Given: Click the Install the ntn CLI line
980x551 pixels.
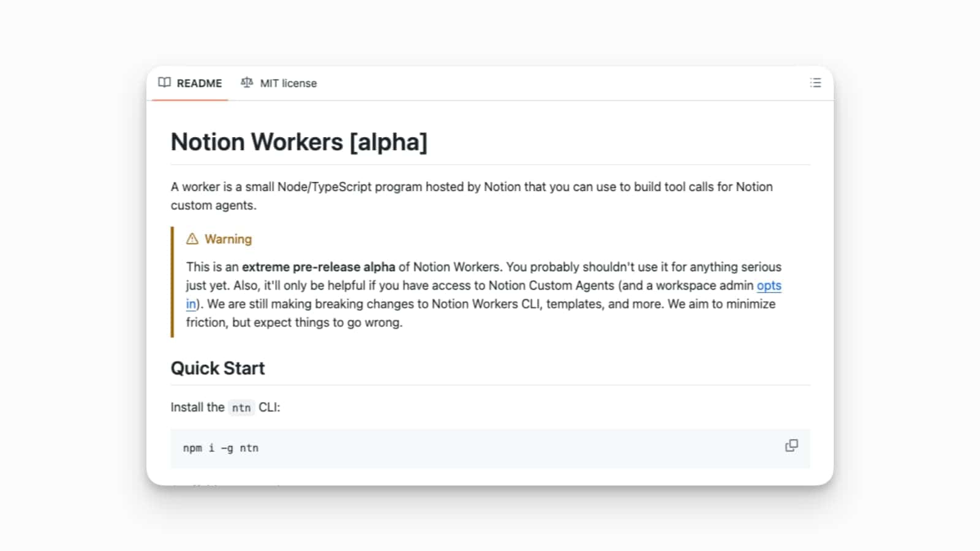Looking at the screenshot, I should pyautogui.click(x=224, y=407).
